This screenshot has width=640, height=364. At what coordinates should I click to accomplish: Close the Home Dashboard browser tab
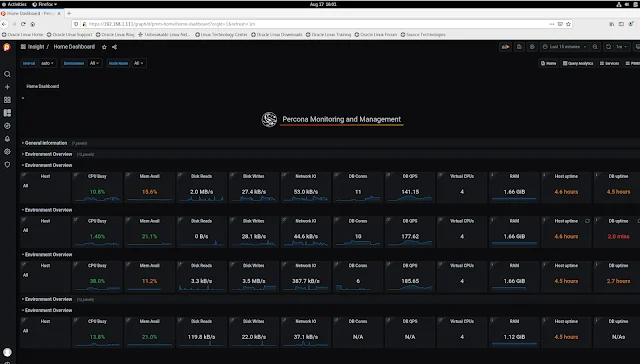(59, 13)
